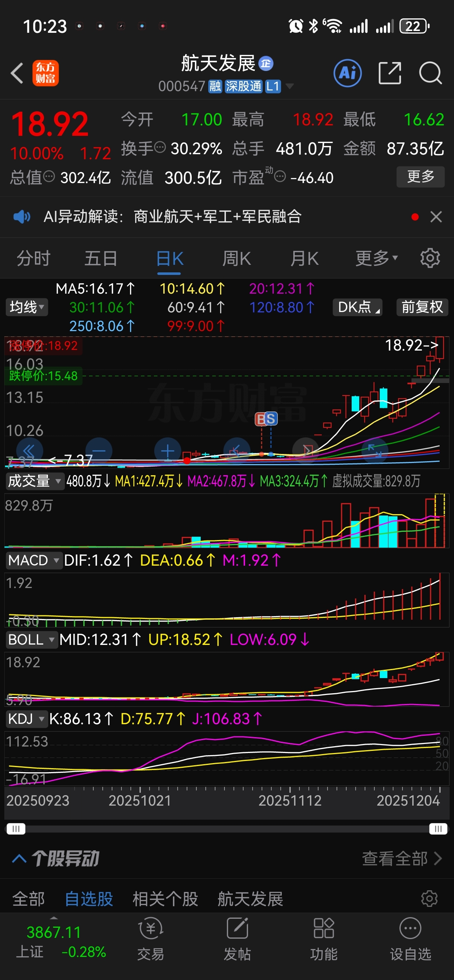
Task: Tap the B/S trade marker on chart
Action: pyautogui.click(x=266, y=419)
